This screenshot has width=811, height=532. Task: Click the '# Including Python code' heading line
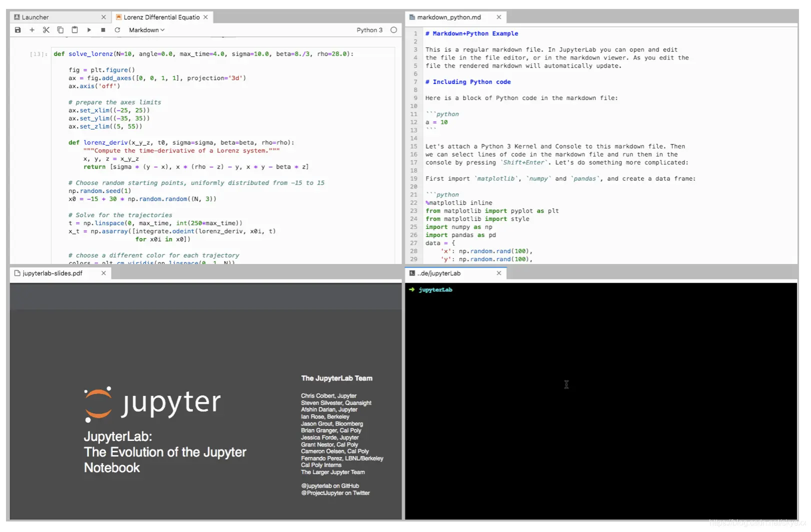tap(468, 82)
